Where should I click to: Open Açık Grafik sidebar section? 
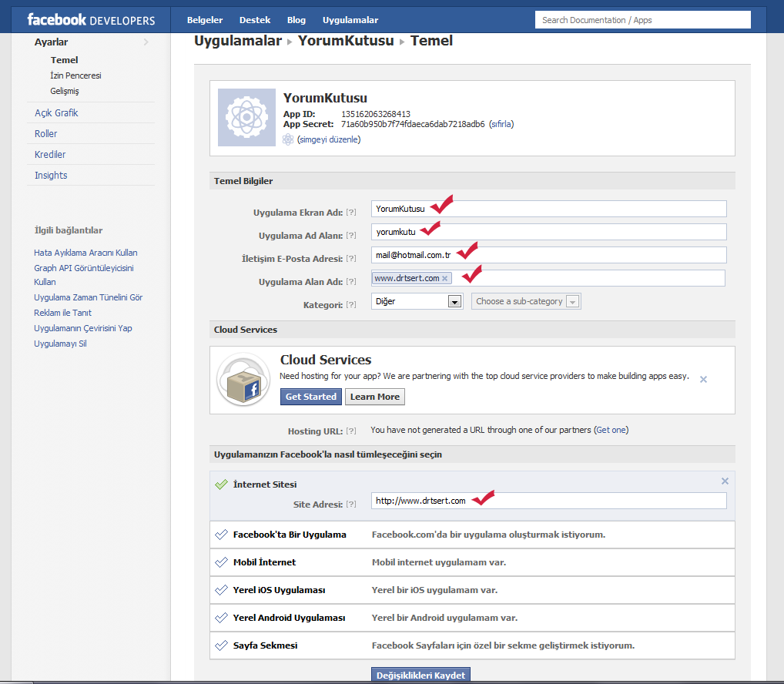(56, 113)
